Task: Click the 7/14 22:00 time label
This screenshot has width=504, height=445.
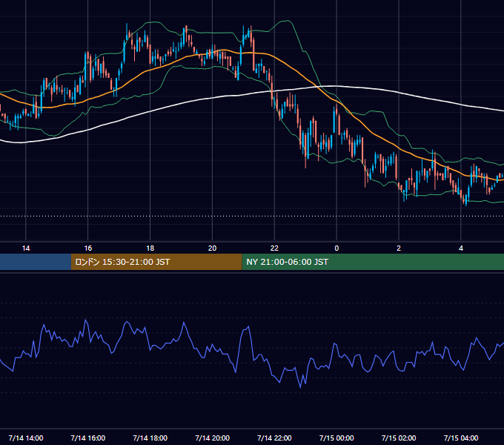Action: [274, 438]
